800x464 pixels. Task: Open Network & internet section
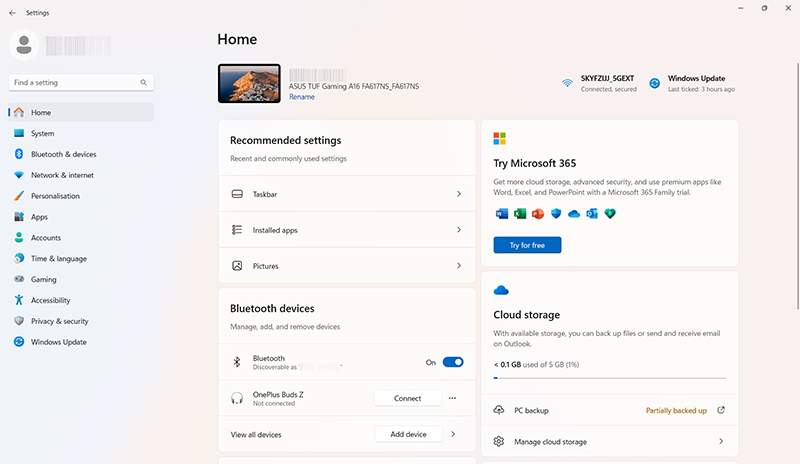(81, 175)
